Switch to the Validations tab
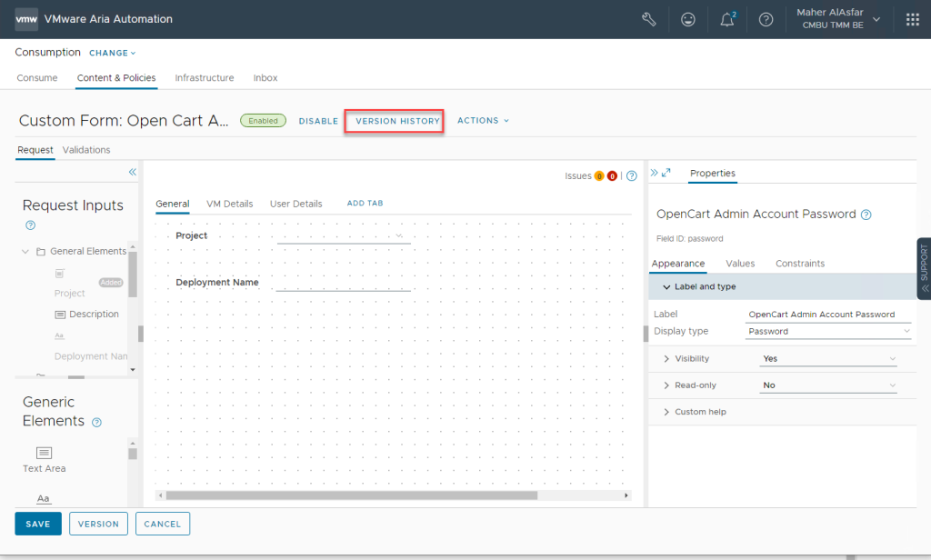The image size is (931, 560). 86,150
